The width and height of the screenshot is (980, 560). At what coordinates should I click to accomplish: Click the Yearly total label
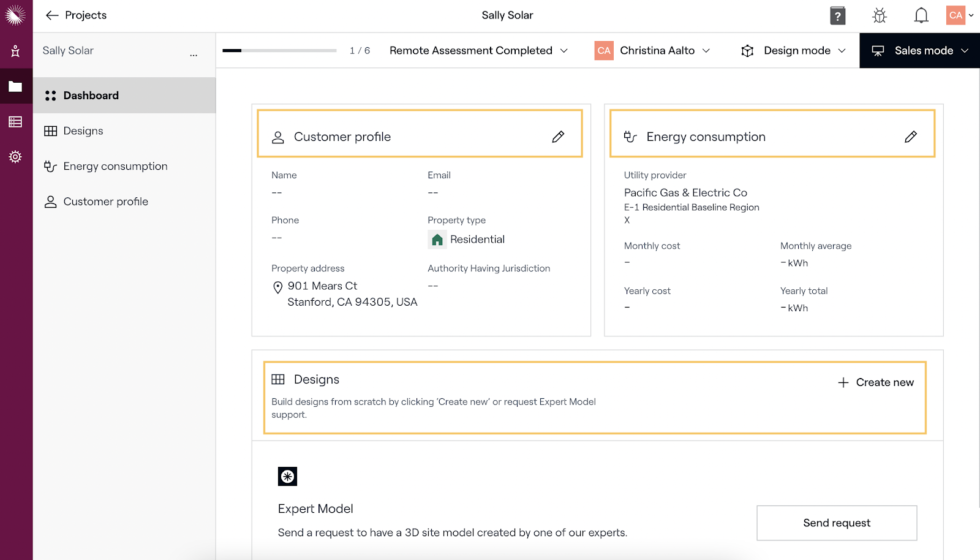coord(804,291)
